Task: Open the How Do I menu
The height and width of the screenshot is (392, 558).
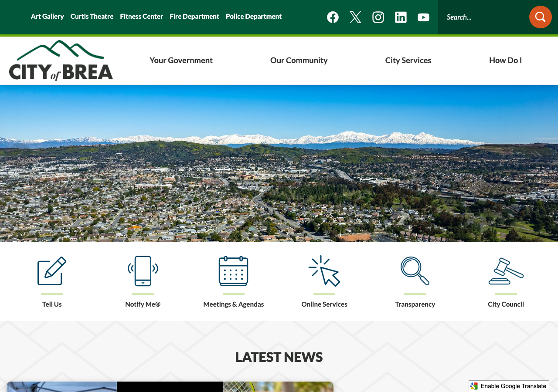Action: click(x=506, y=61)
